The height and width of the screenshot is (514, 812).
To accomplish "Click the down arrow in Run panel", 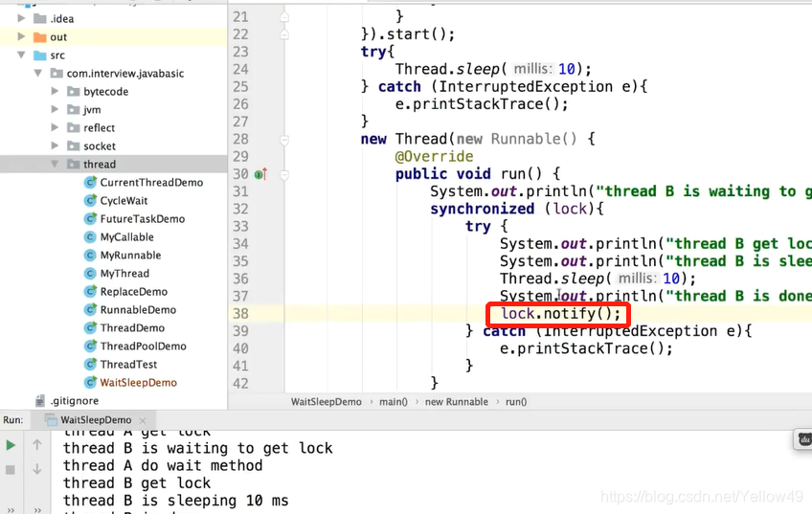I will click(x=36, y=469).
